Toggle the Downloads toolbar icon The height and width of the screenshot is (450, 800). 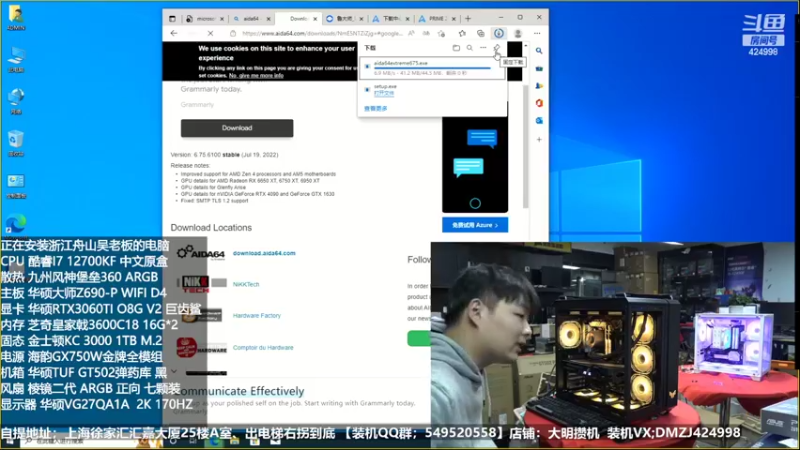498,33
